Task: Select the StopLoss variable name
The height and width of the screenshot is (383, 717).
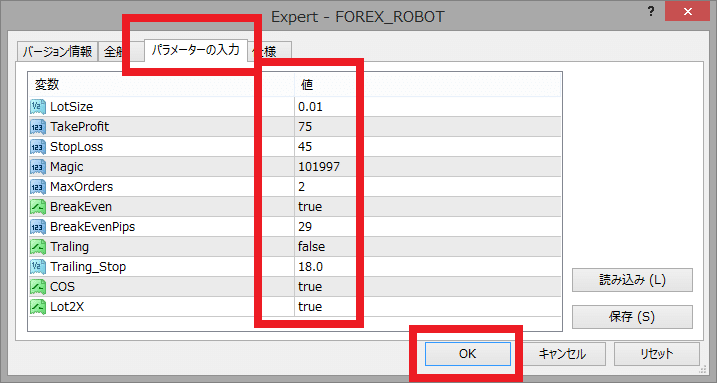Action: click(x=76, y=147)
